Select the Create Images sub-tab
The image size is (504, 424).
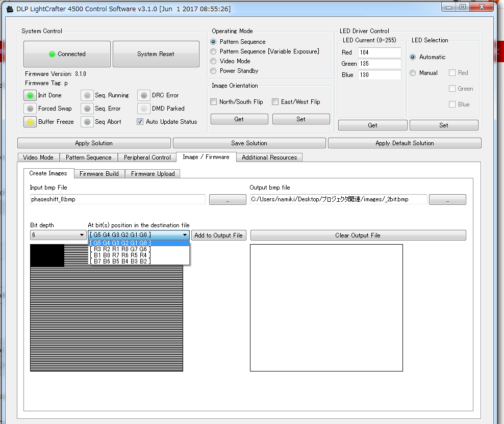point(48,173)
